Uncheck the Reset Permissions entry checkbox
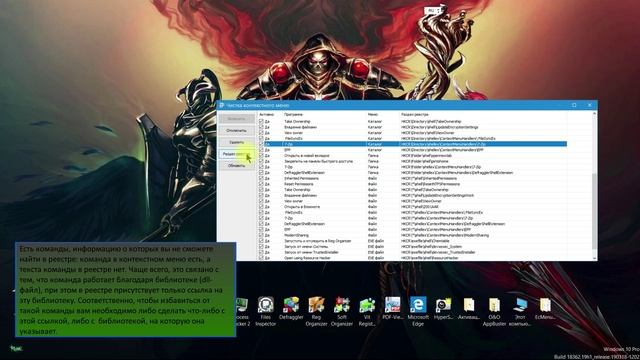Viewport: 640px width, 360px height. [x=261, y=184]
